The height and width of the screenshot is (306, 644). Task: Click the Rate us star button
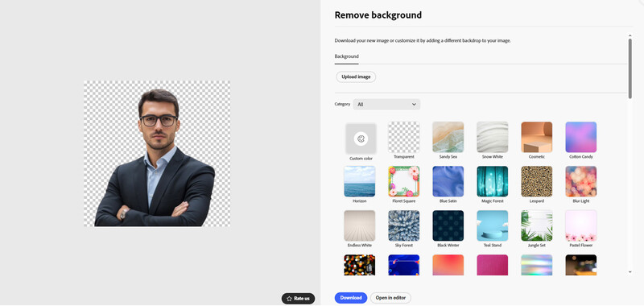pos(298,299)
